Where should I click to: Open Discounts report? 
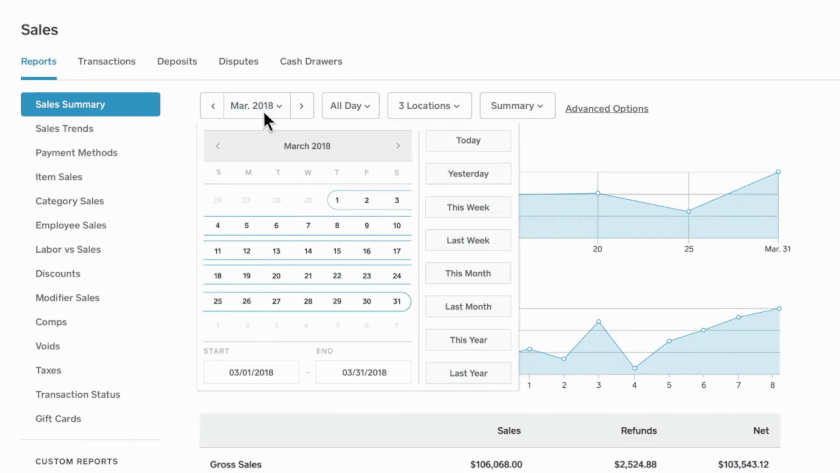click(x=58, y=273)
